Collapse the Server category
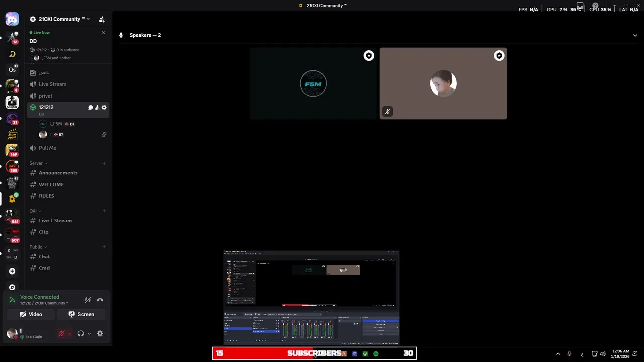 [x=38, y=163]
